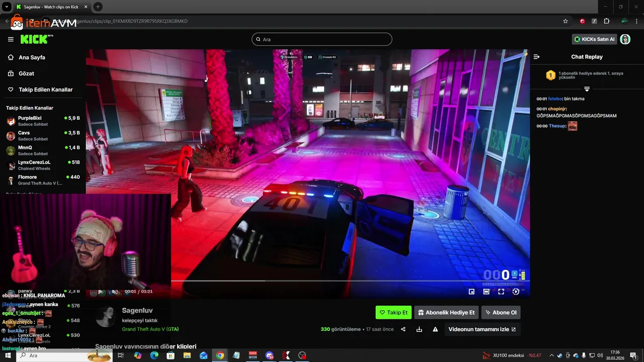This screenshot has height=362, width=644.
Task: Click the share clip icon
Action: [x=403, y=329]
